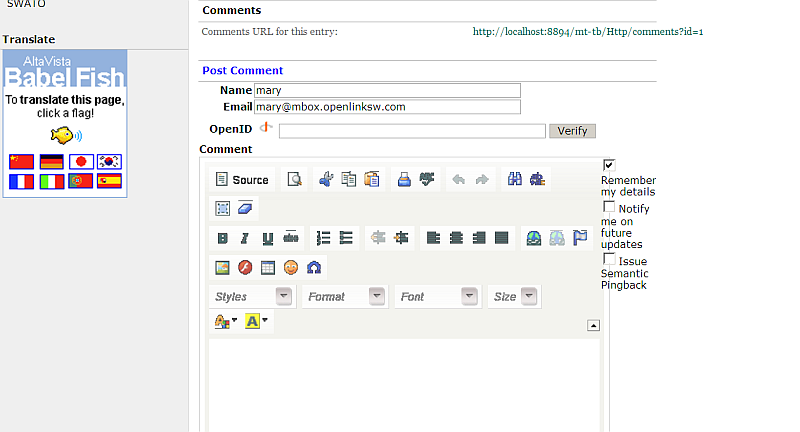Click the Redo arrow icon
The image size is (800, 432).
point(482,180)
